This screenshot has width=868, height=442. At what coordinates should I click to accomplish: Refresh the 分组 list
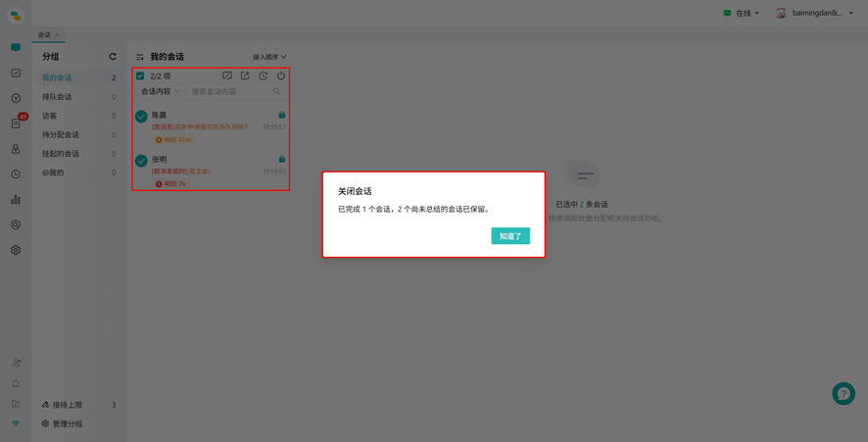click(x=113, y=57)
